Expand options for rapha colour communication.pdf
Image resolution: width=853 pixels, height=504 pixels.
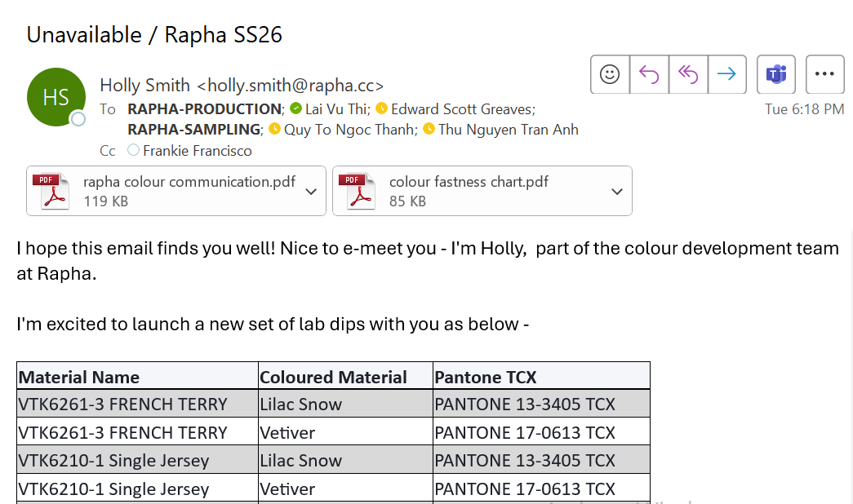(311, 192)
